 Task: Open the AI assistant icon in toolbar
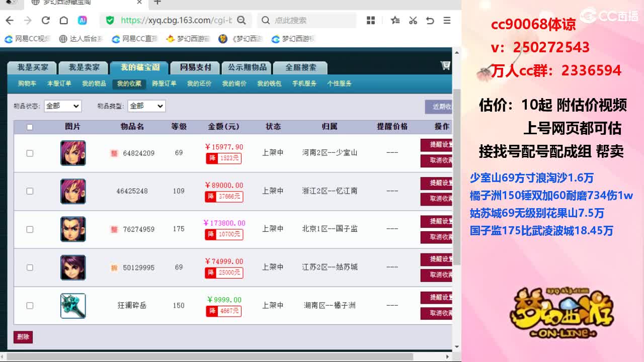point(82,20)
